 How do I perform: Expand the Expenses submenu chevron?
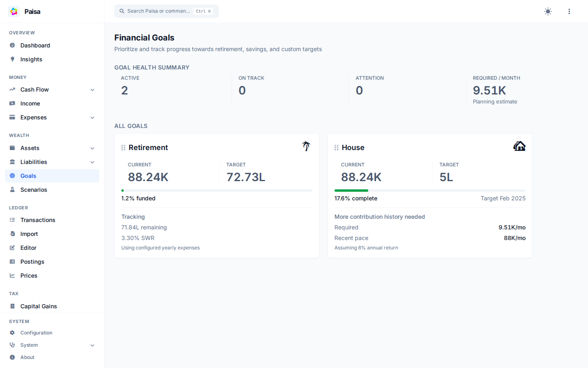[92, 117]
